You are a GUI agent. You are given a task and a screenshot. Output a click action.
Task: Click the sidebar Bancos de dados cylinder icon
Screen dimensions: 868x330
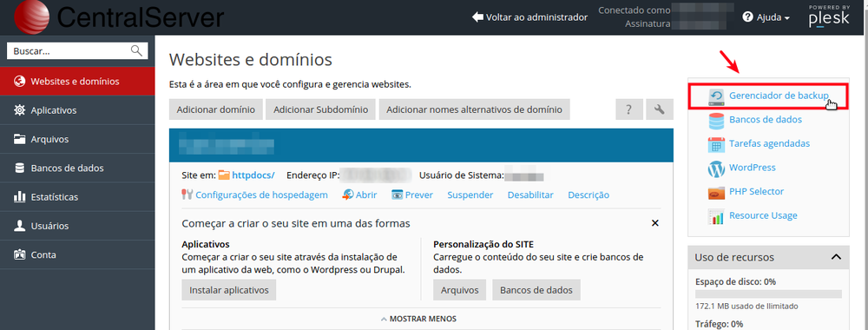coord(19,168)
